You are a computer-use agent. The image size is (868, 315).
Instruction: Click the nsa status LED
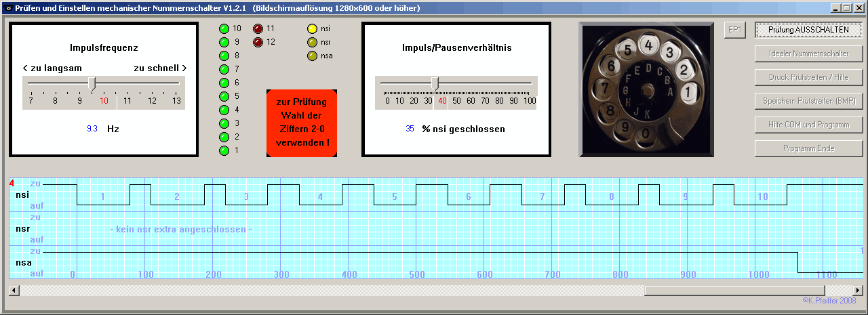click(x=312, y=56)
